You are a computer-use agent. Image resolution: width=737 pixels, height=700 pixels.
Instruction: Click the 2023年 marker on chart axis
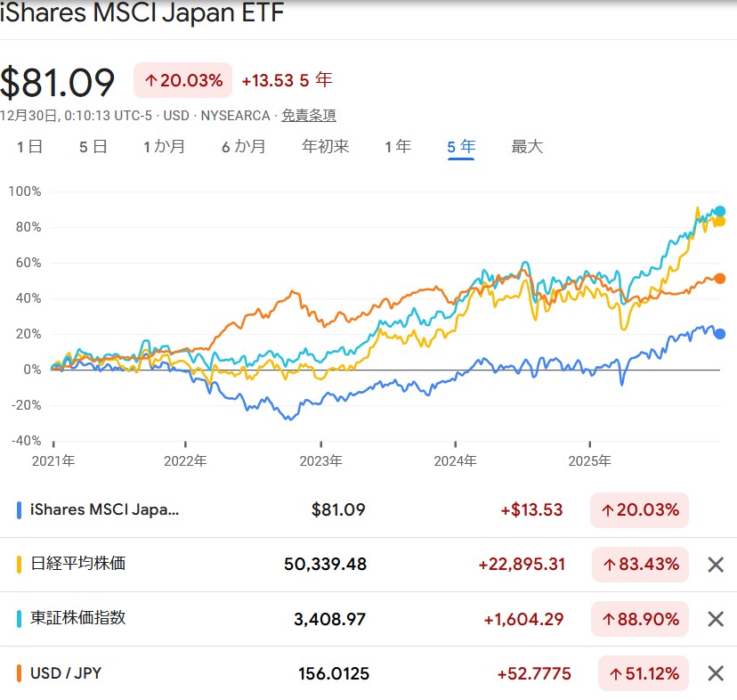click(320, 461)
